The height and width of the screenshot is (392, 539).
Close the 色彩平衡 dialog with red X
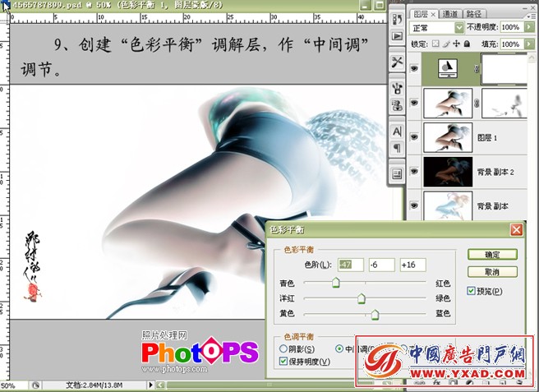click(516, 229)
